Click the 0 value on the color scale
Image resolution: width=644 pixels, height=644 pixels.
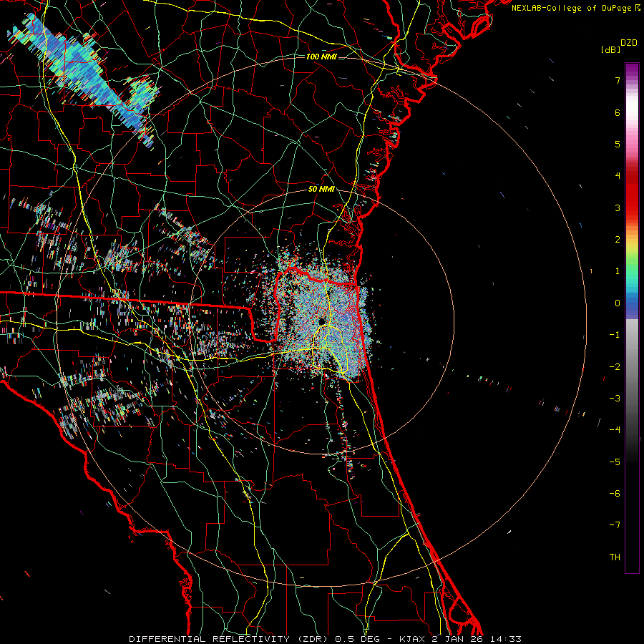click(x=618, y=303)
